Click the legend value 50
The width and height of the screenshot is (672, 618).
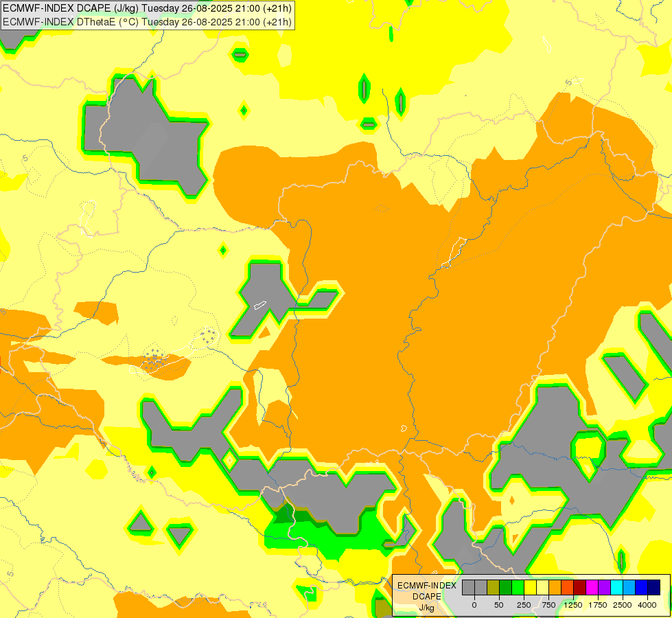[x=499, y=605]
